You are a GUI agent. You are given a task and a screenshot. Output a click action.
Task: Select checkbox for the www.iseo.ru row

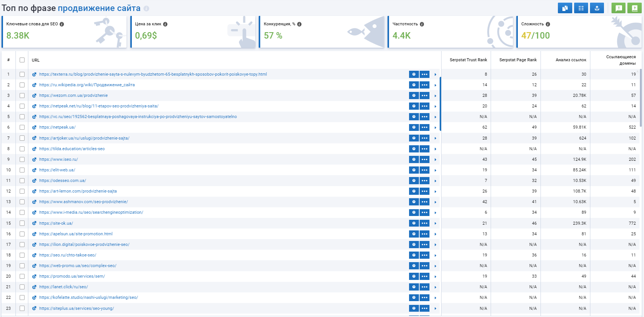tap(22, 160)
